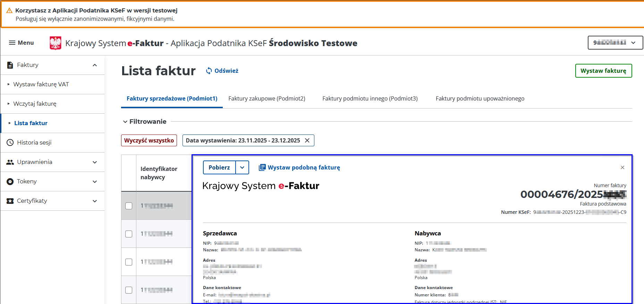Expand the Certyfikaty sidebar section

coord(95,201)
